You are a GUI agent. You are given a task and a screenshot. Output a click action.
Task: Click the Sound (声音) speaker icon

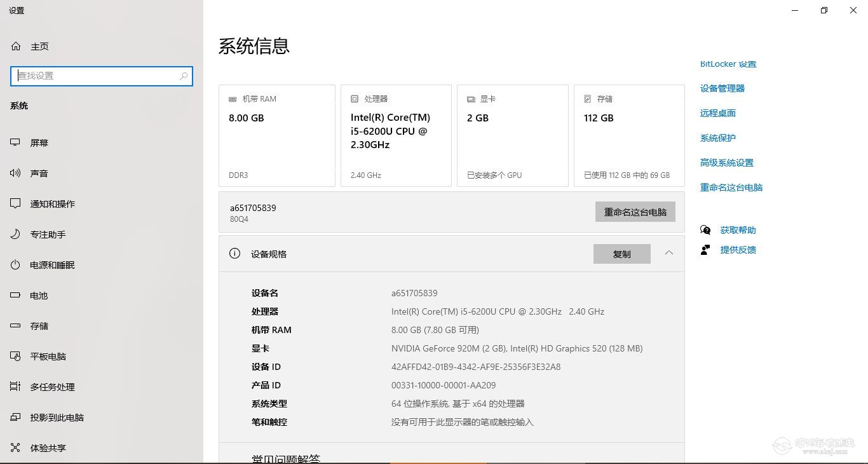pos(16,174)
